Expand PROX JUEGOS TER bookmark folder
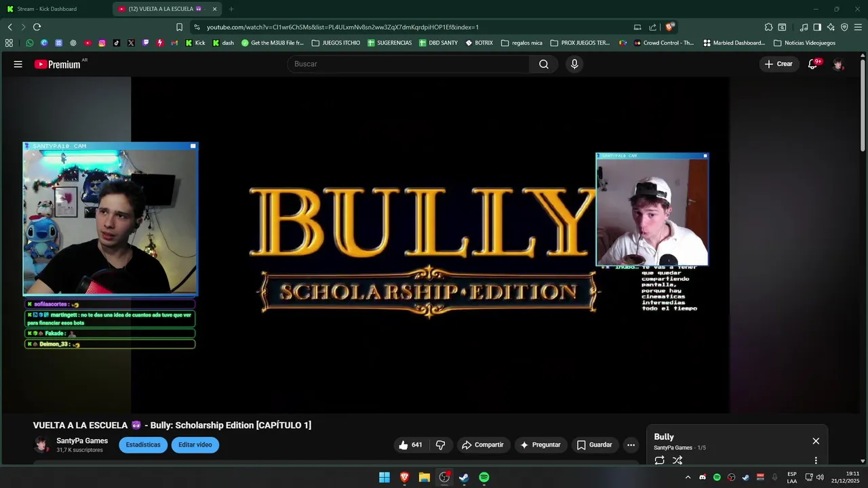Screen dimensions: 868x488 coord(580,43)
